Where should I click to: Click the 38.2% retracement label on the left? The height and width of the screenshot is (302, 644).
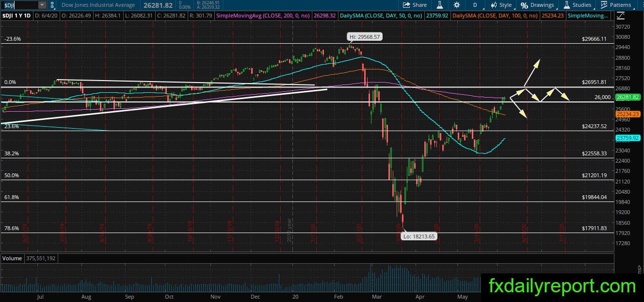[x=11, y=153]
